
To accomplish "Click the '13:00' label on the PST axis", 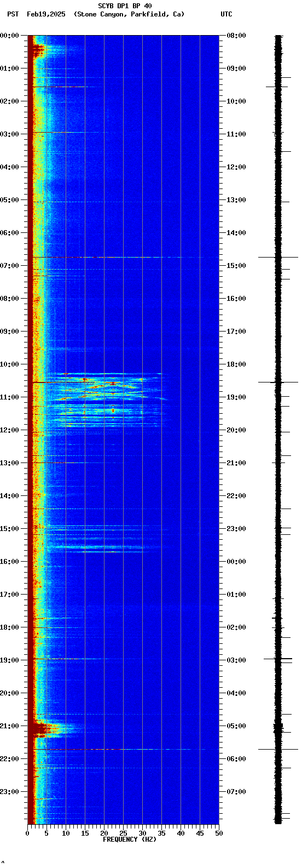I will (x=10, y=463).
